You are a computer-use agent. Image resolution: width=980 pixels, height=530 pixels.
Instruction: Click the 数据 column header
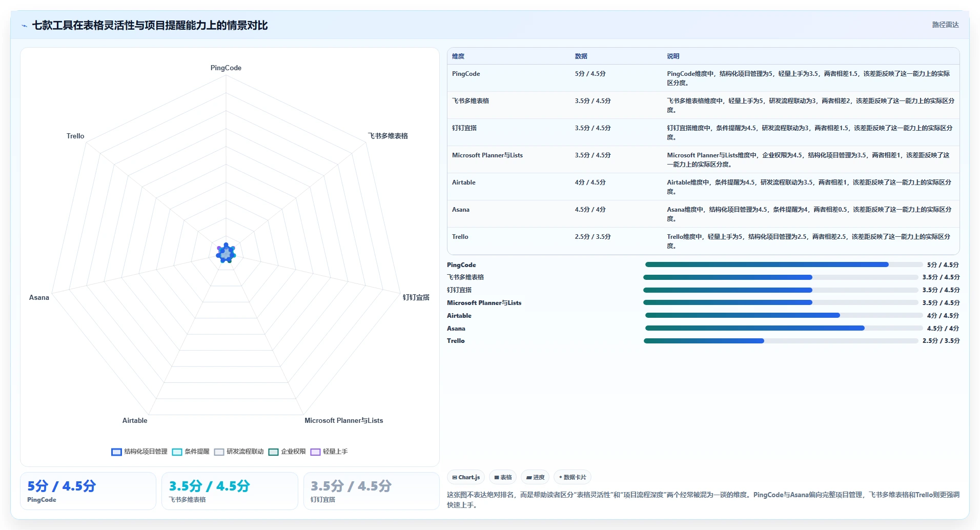[x=581, y=56]
